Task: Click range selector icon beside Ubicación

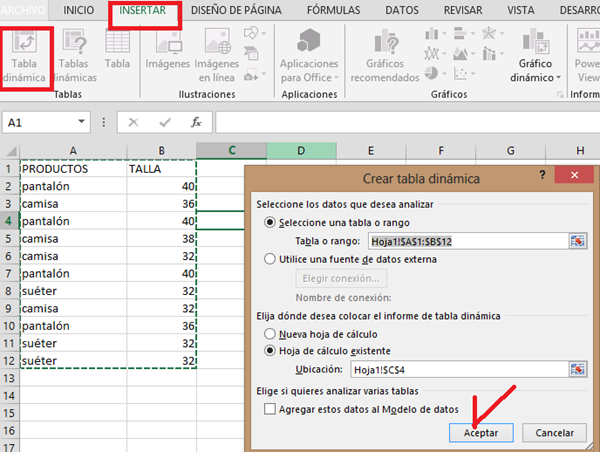Action: coord(577,369)
